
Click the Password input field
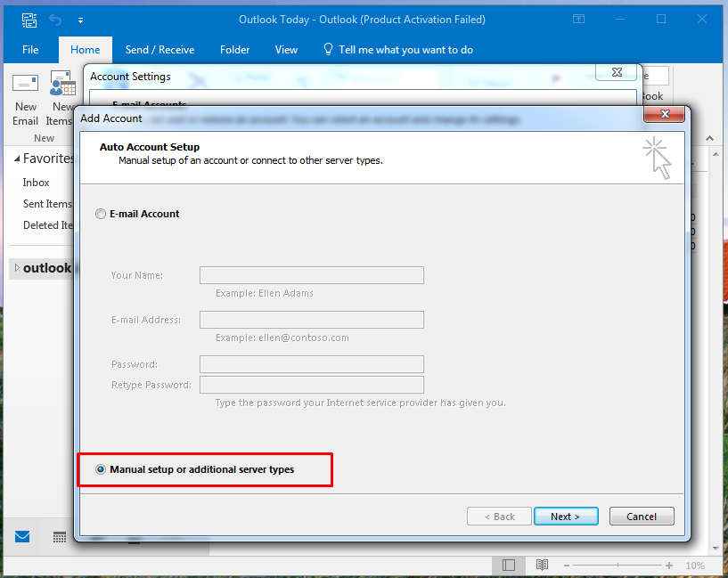tap(312, 364)
